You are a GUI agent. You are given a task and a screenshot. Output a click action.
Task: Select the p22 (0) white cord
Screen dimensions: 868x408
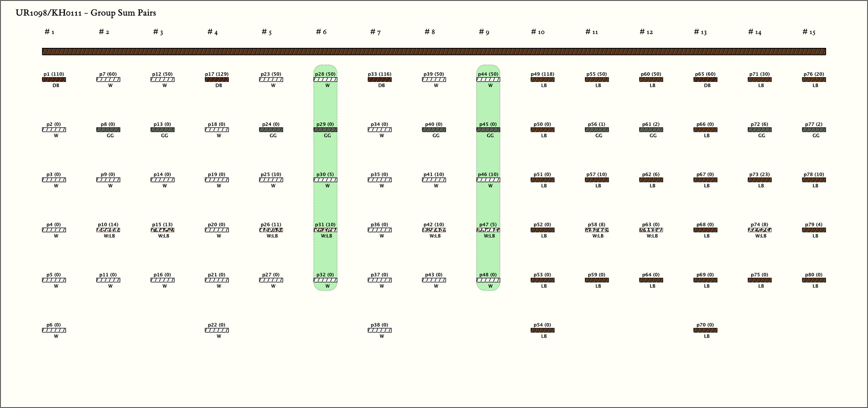[217, 330]
